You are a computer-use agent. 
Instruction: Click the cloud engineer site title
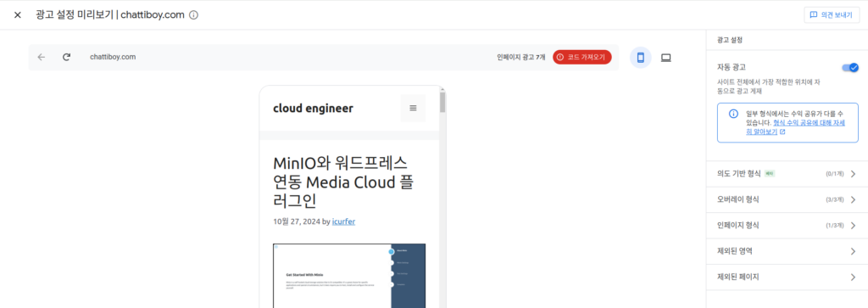(313, 108)
